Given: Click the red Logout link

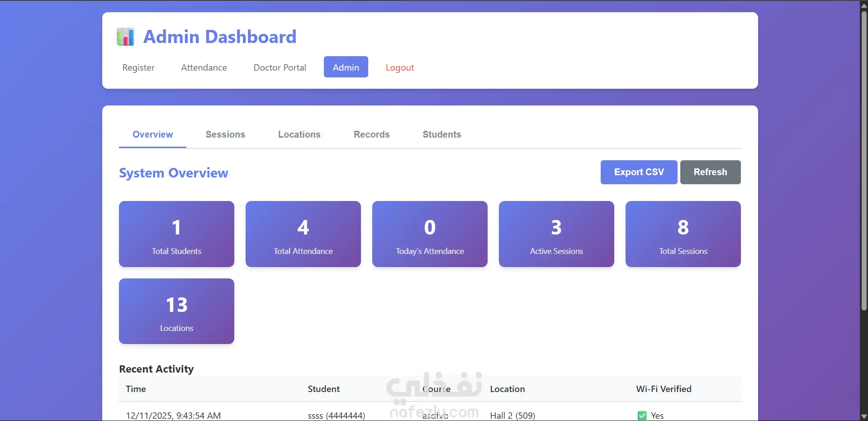Looking at the screenshot, I should (x=400, y=67).
